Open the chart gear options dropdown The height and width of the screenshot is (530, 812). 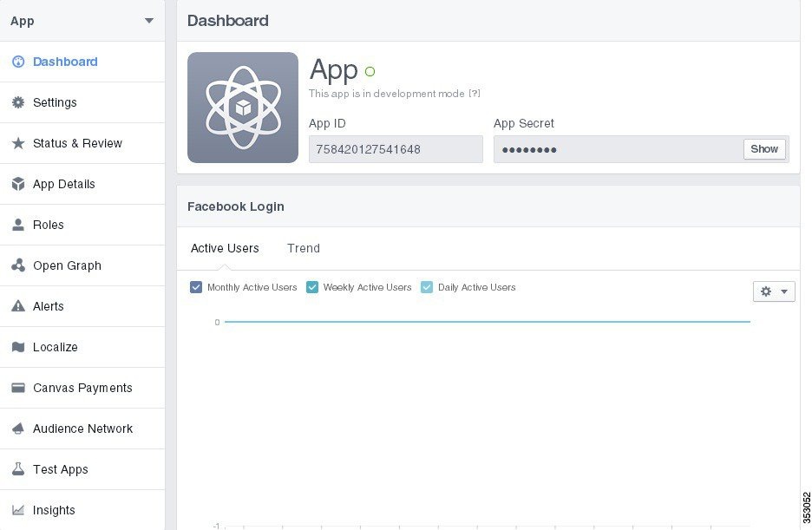click(x=774, y=291)
